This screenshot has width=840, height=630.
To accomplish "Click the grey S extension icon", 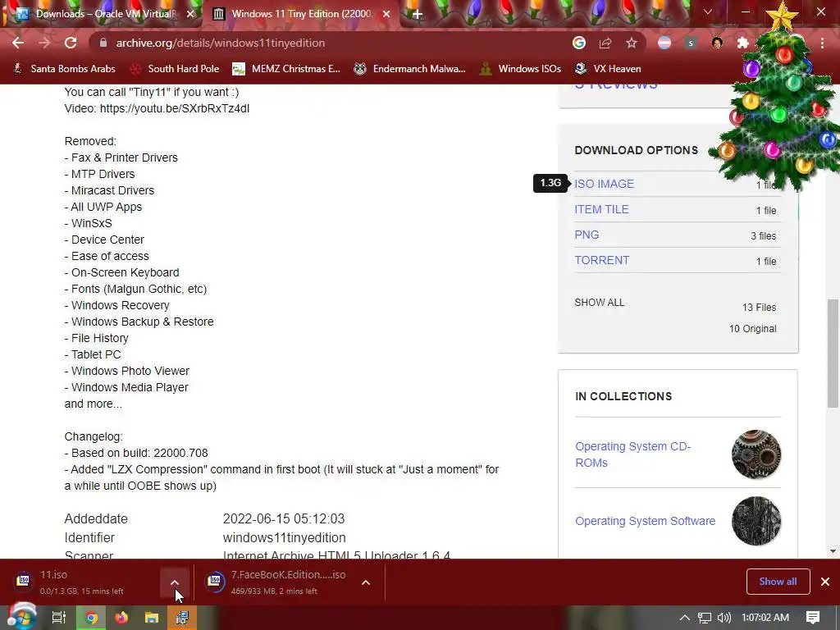I will [x=691, y=43].
